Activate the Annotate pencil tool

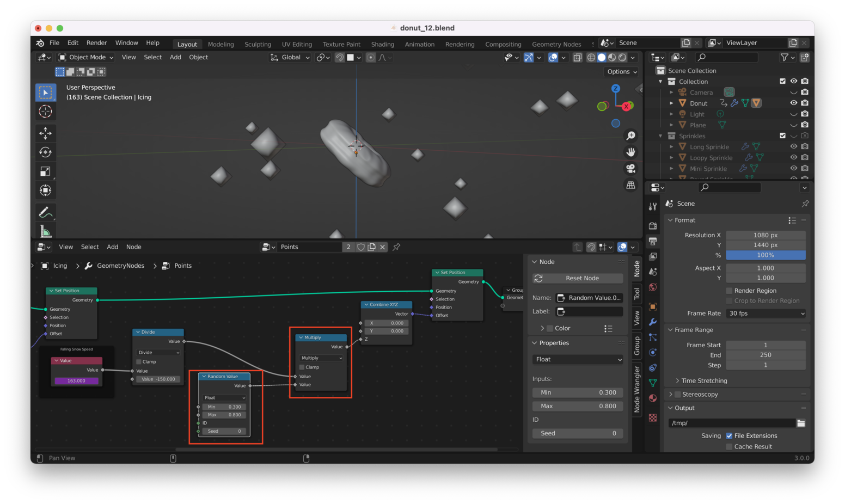[46, 212]
